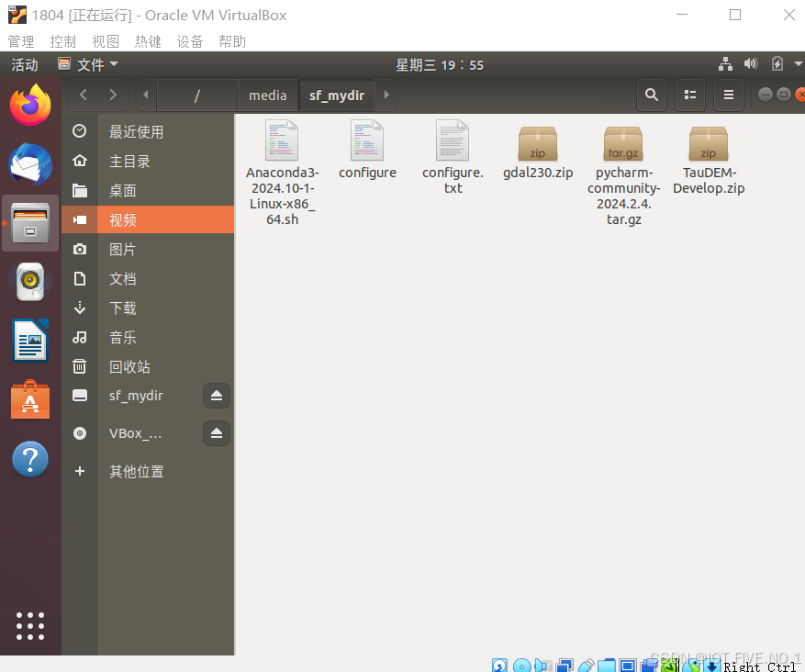Show applications grid at dock bottom
The width and height of the screenshot is (805, 672).
point(30,626)
